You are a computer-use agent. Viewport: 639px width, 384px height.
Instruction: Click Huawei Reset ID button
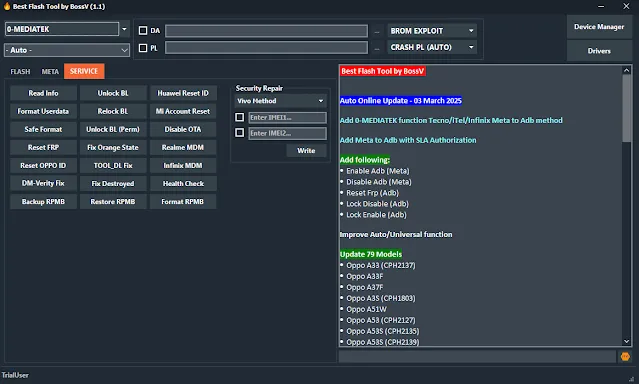coord(183,93)
